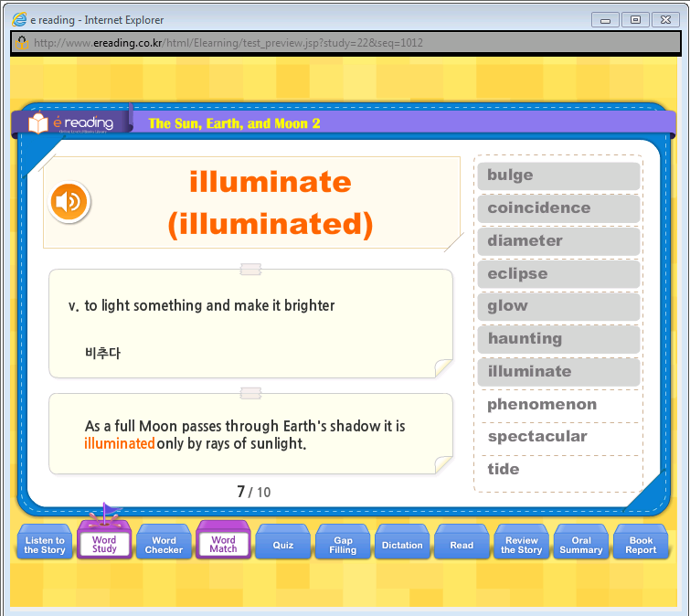Select illuminate in the word list
Screen dimensions: 690x616
[558, 372]
